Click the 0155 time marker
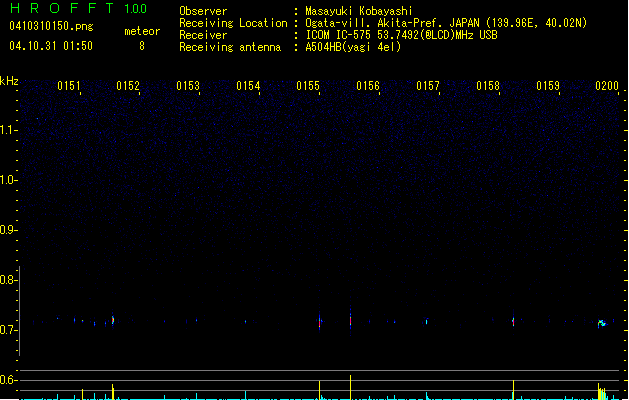The height and width of the screenshot is (400, 629). click(x=308, y=86)
